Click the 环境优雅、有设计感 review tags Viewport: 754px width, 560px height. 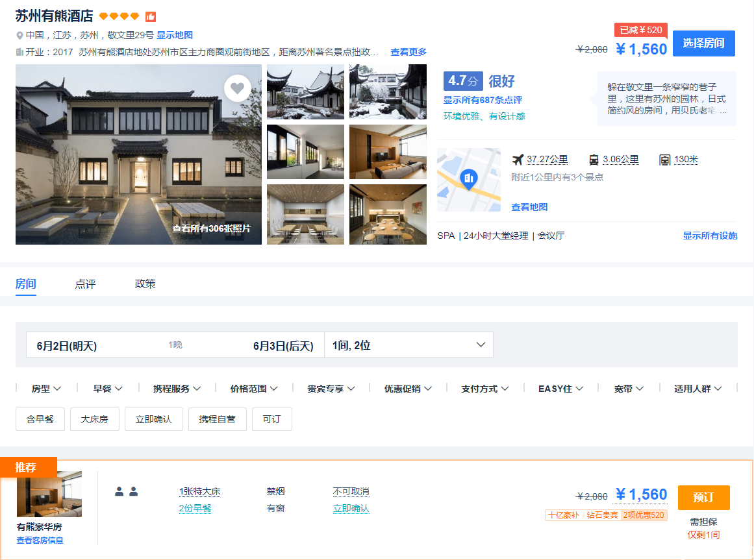click(x=484, y=116)
